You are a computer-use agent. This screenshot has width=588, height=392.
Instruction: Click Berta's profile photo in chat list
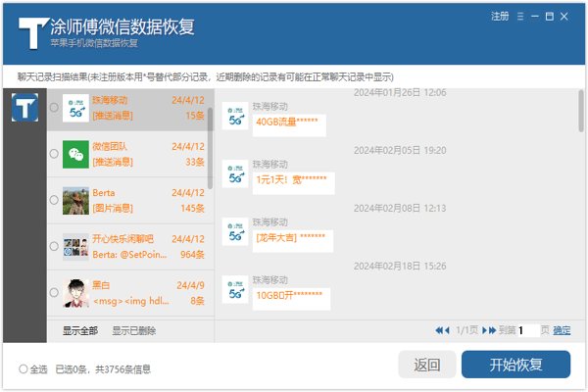pyautogui.click(x=76, y=199)
